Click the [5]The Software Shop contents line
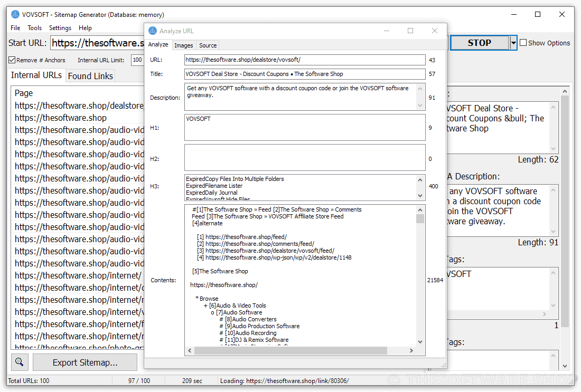 point(220,271)
